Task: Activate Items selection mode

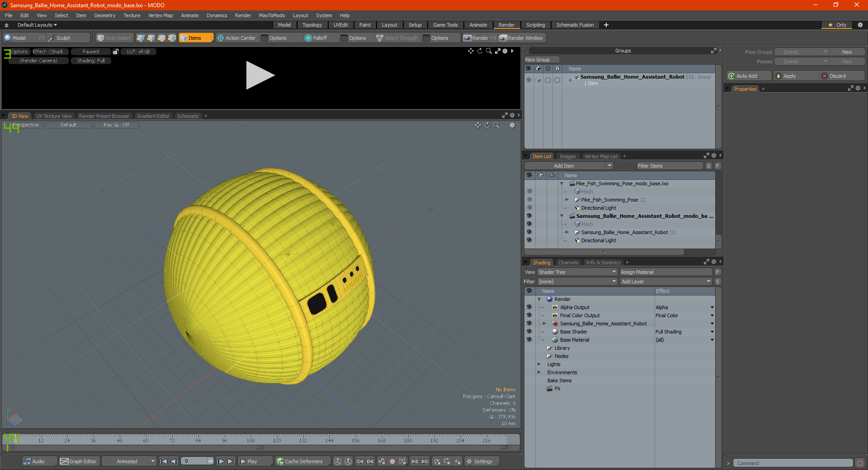Action: pyautogui.click(x=196, y=38)
